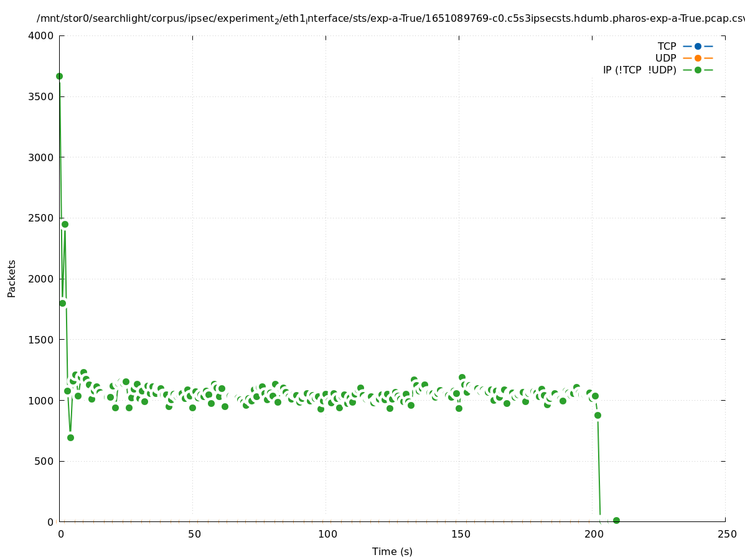Screen dimensions: 745x560
Task: Toggle the IP (!TCP !UDP) legend label
Action: [x=639, y=70]
